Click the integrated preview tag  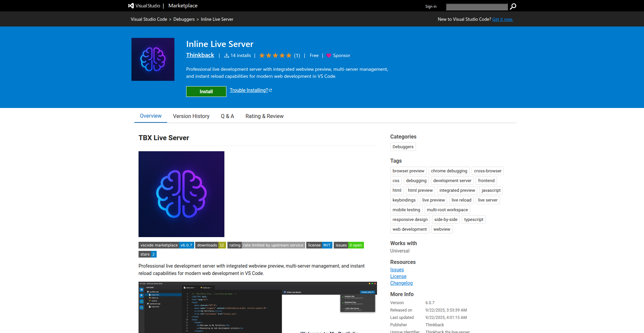[457, 190]
